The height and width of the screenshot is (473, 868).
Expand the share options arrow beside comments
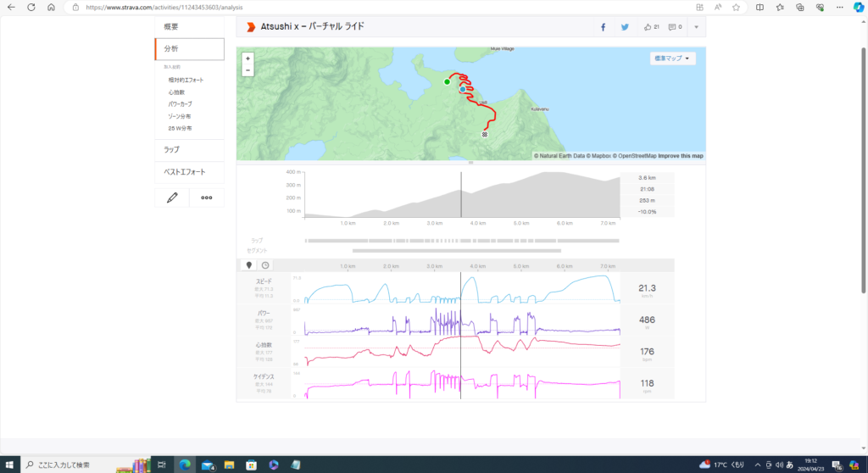coord(696,27)
